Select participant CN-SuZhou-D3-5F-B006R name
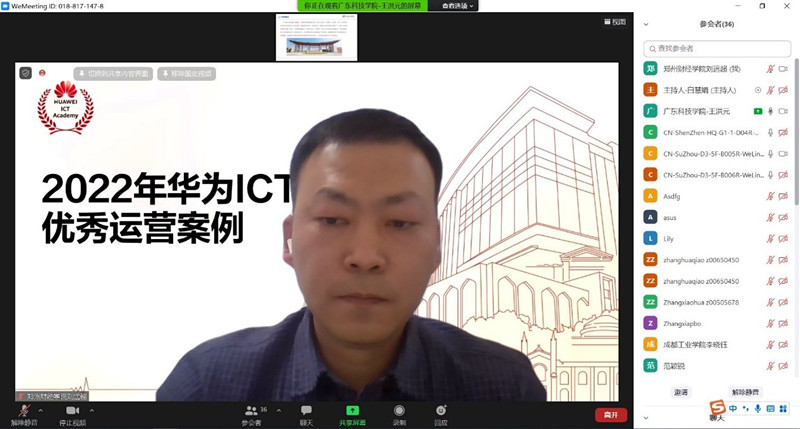The height and width of the screenshot is (429, 800). (x=713, y=175)
